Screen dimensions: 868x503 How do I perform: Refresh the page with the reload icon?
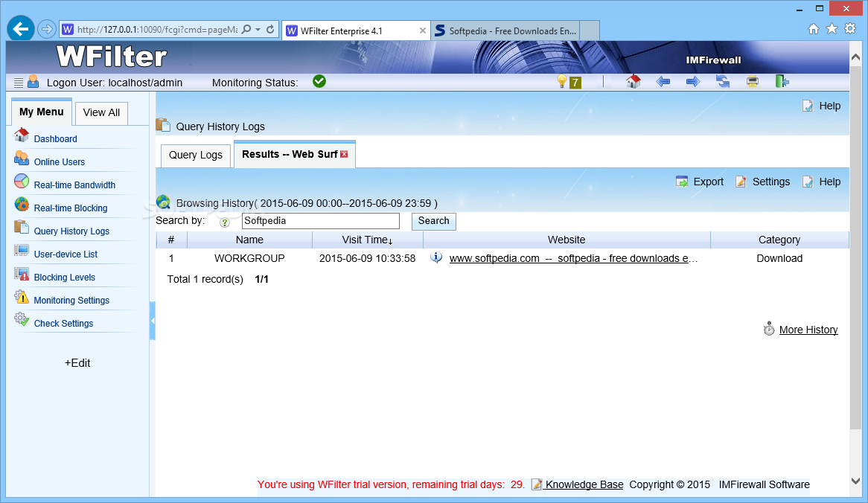[270, 29]
